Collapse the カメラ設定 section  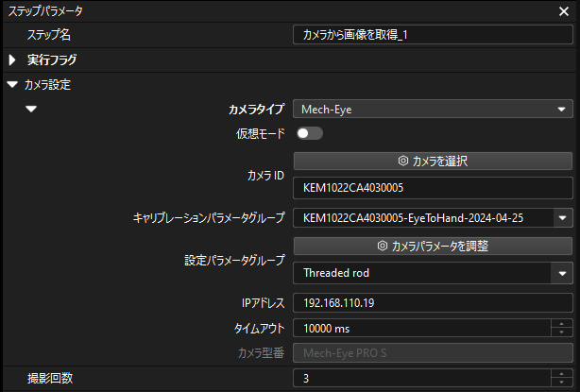tap(12, 84)
